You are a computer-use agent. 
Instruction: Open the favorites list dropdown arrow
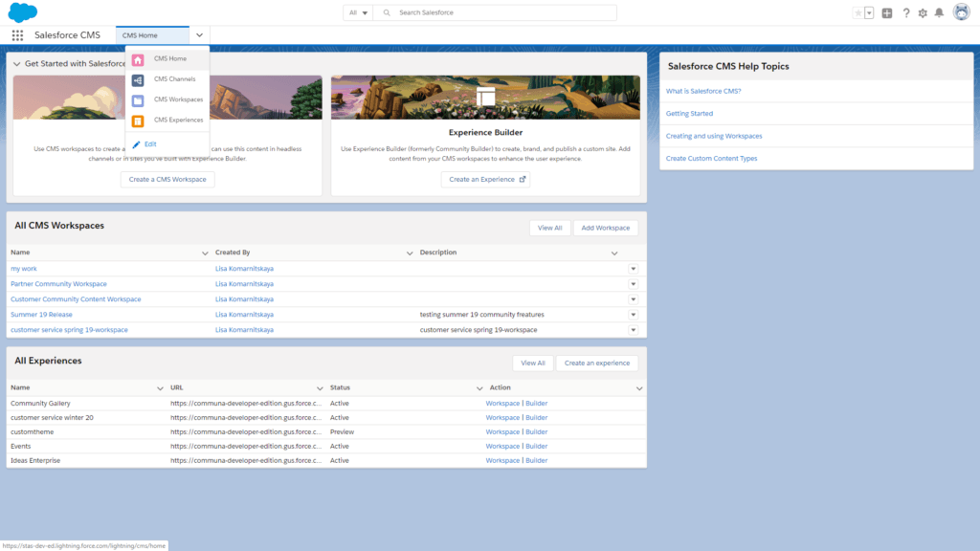[x=869, y=12]
